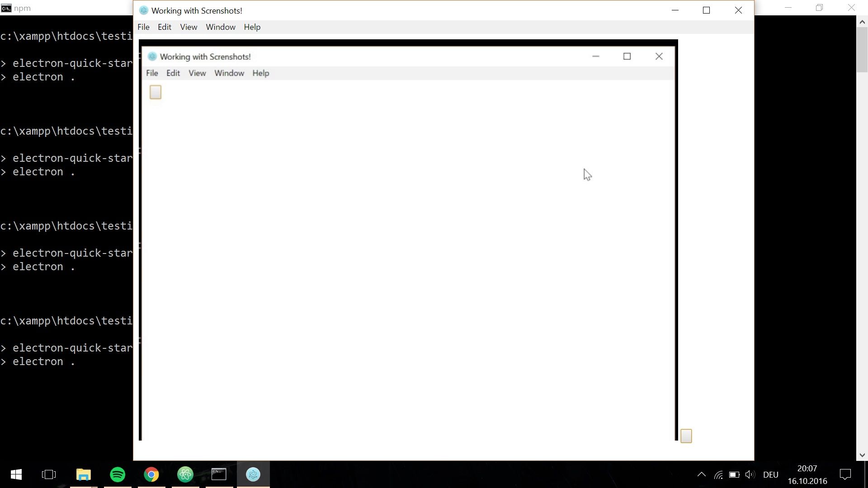This screenshot has height=488, width=868.
Task: Open File Explorer from taskbar
Action: [x=84, y=474]
